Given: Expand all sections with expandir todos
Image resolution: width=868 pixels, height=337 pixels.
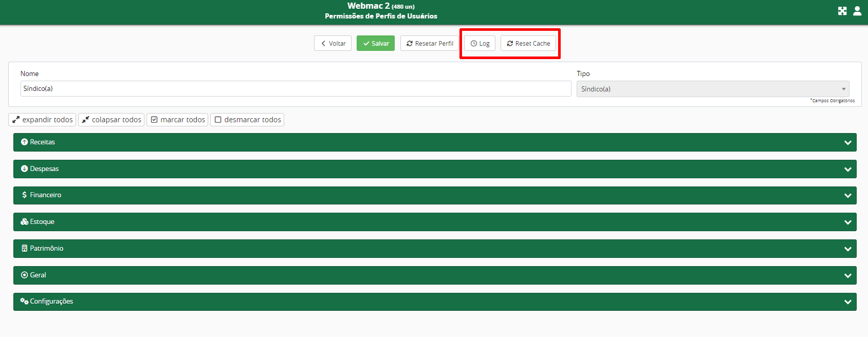Looking at the screenshot, I should click(x=42, y=120).
